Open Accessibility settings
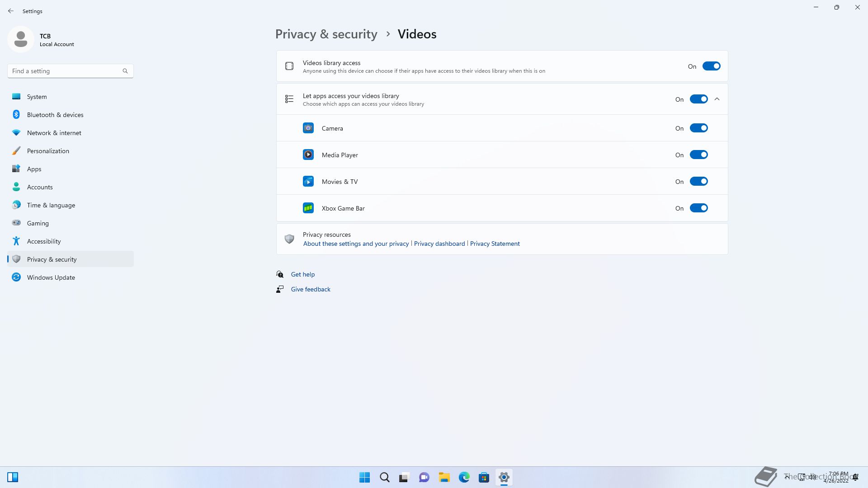The width and height of the screenshot is (868, 488). pos(71,241)
